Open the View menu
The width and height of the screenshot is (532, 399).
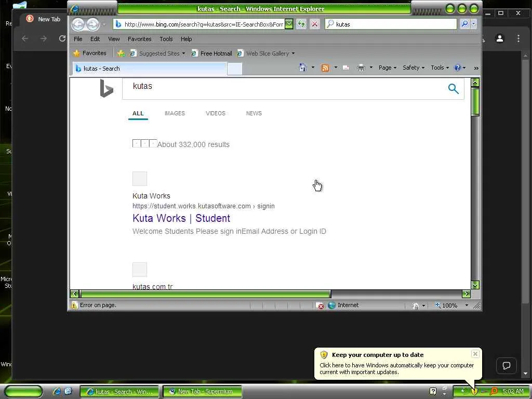pos(114,39)
